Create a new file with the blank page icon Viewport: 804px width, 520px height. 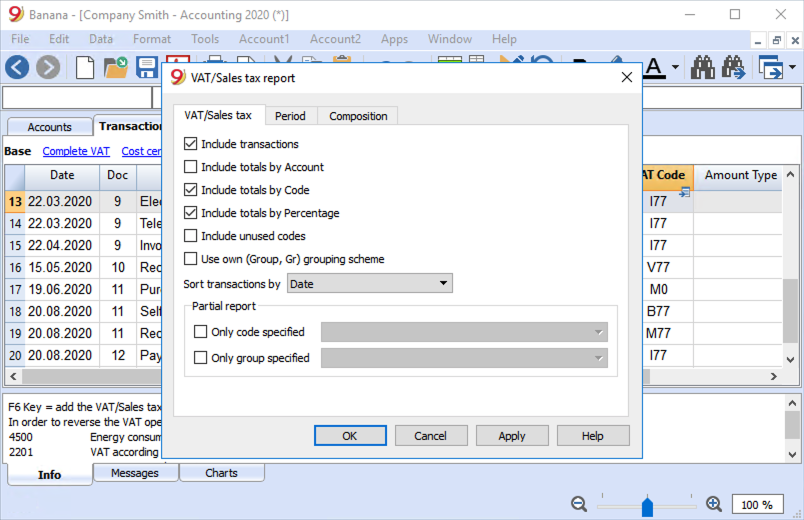[x=85, y=67]
